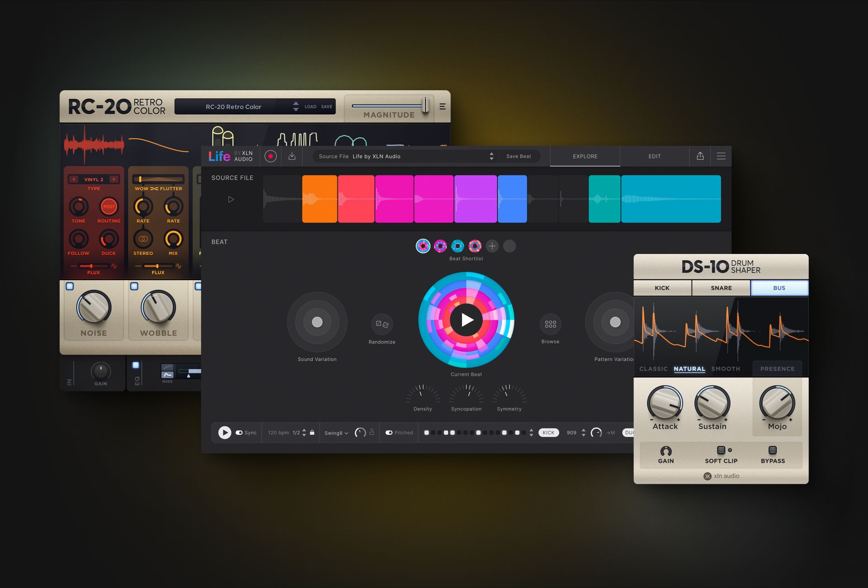Select the DS-10 BUS tab

coord(779,288)
